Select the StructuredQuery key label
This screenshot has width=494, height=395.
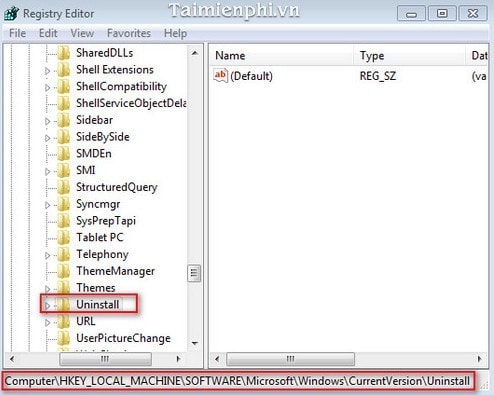(117, 187)
